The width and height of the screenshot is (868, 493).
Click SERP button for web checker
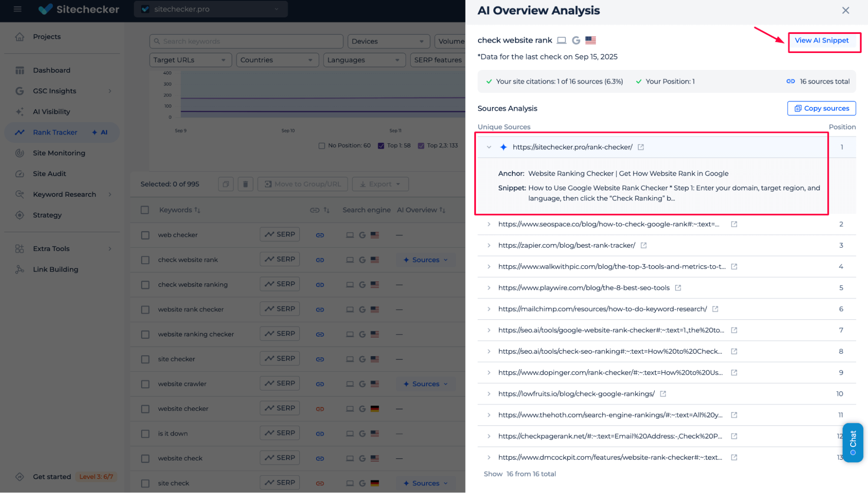(x=280, y=235)
